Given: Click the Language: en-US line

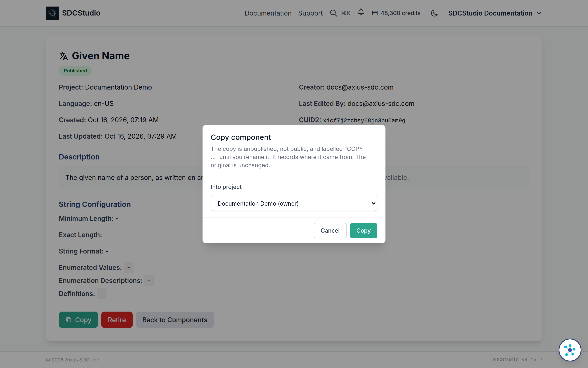Looking at the screenshot, I should (86, 104).
